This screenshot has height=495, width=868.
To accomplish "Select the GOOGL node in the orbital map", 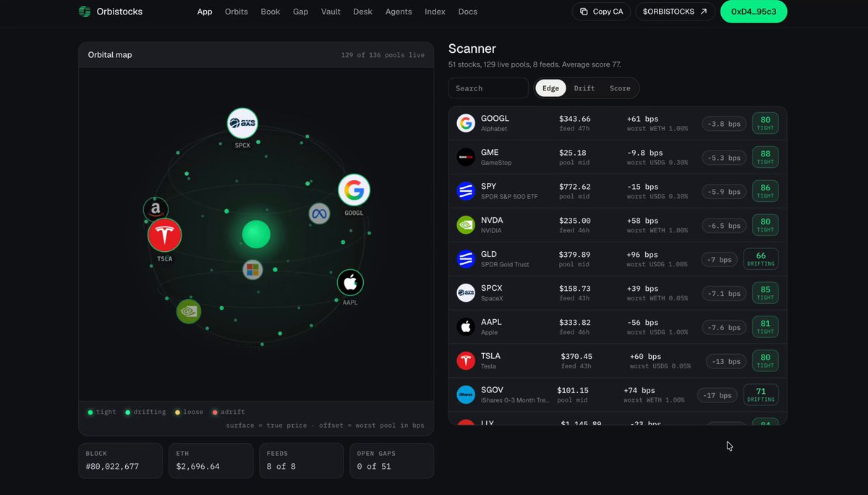I will 354,190.
